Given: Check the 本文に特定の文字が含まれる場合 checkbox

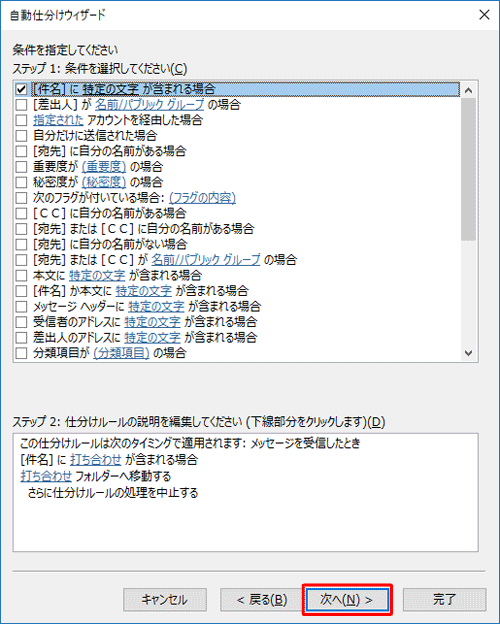Looking at the screenshot, I should 21,275.
